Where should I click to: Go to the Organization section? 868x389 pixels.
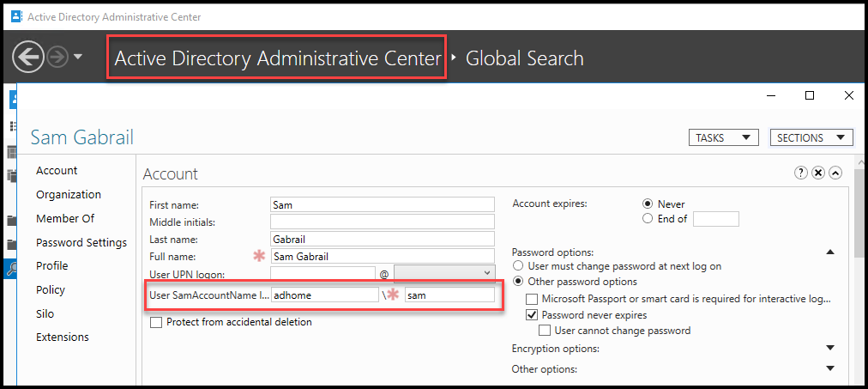tap(69, 194)
